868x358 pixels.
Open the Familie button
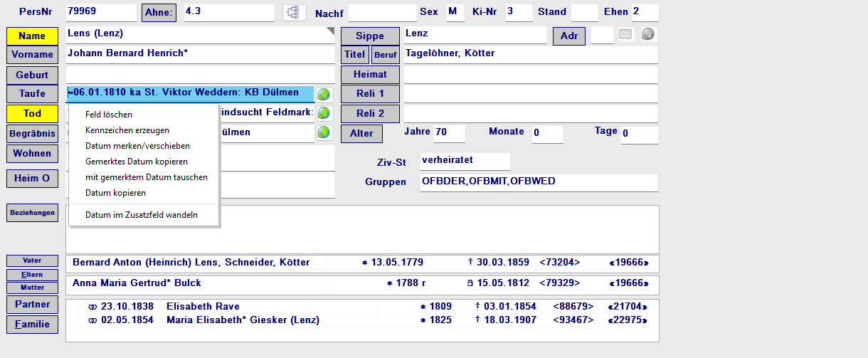32,324
